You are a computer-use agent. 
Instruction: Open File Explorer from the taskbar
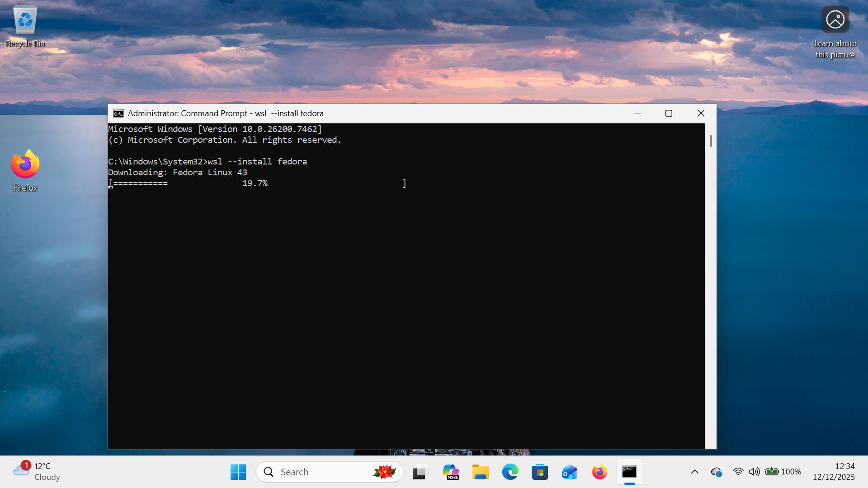pos(480,472)
